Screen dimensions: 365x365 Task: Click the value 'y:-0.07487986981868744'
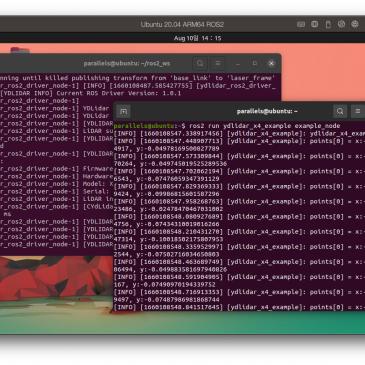[178, 300]
